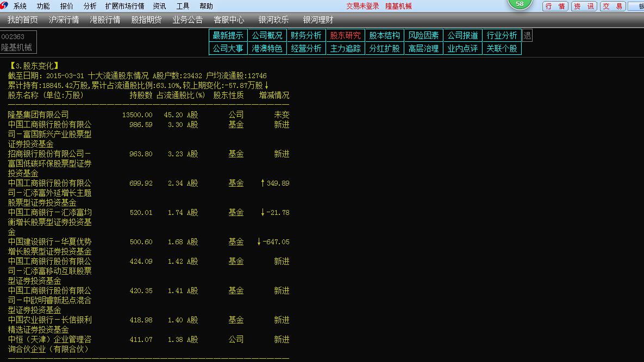Open the 主力追踪 section

click(x=346, y=48)
